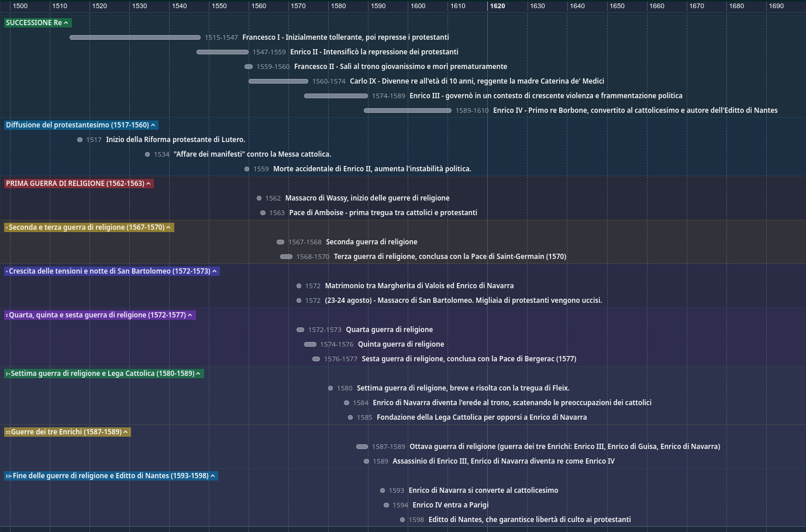Open 'Enrico IV entra a Parigi' event text
Screen dimensions: 806x532
(450, 505)
